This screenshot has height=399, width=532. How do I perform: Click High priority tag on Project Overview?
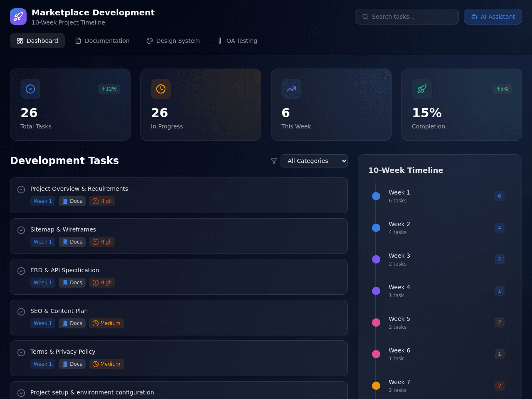(x=102, y=201)
